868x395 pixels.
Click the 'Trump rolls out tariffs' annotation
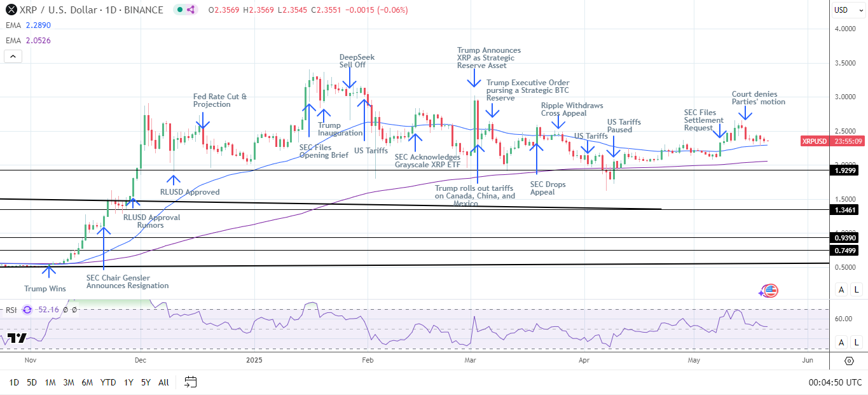click(475, 196)
